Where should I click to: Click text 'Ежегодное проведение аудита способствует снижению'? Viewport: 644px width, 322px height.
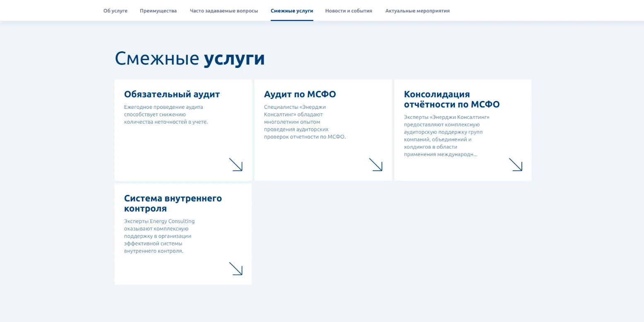tap(163, 111)
